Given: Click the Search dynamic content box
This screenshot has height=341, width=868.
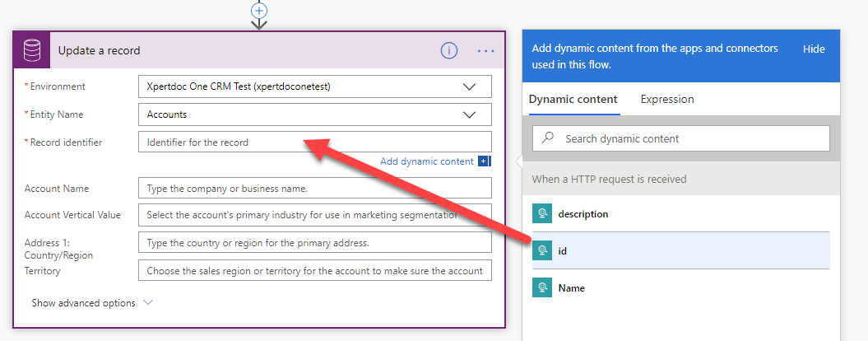Looking at the screenshot, I should click(691, 138).
